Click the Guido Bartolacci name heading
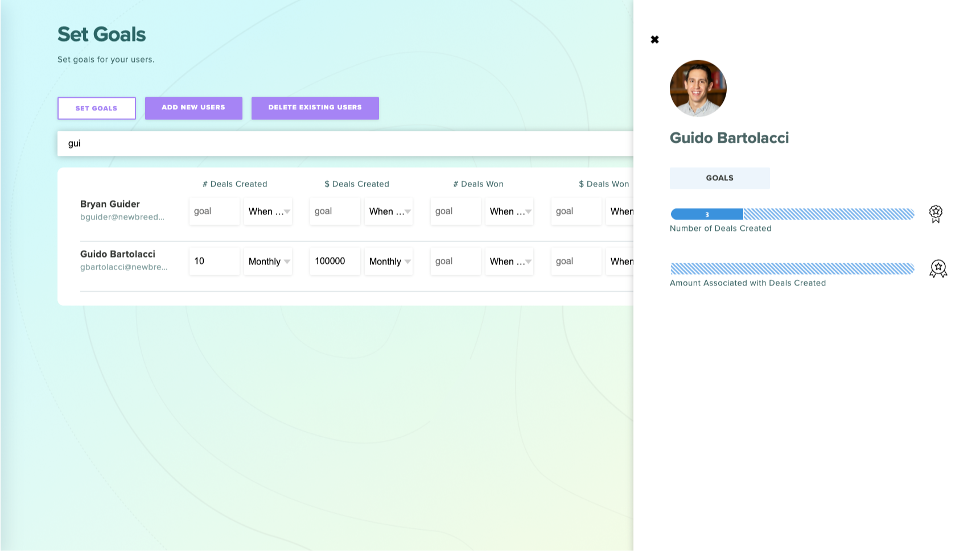Screen dimensions: 980x551 (729, 138)
